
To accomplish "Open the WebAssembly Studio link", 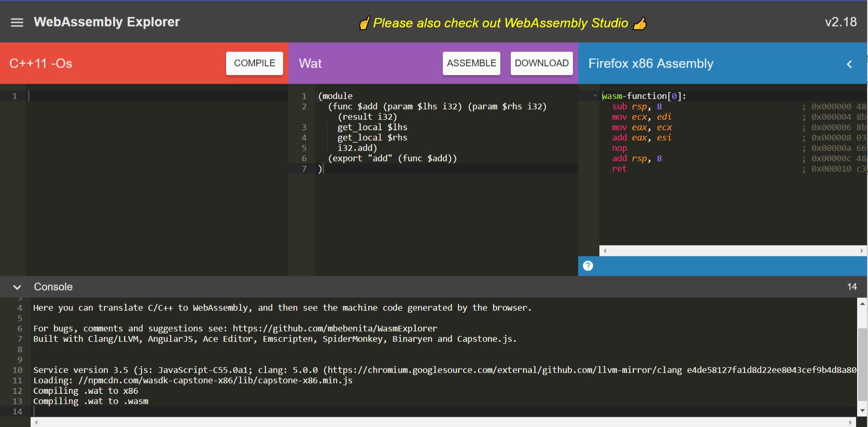I will coord(503,23).
